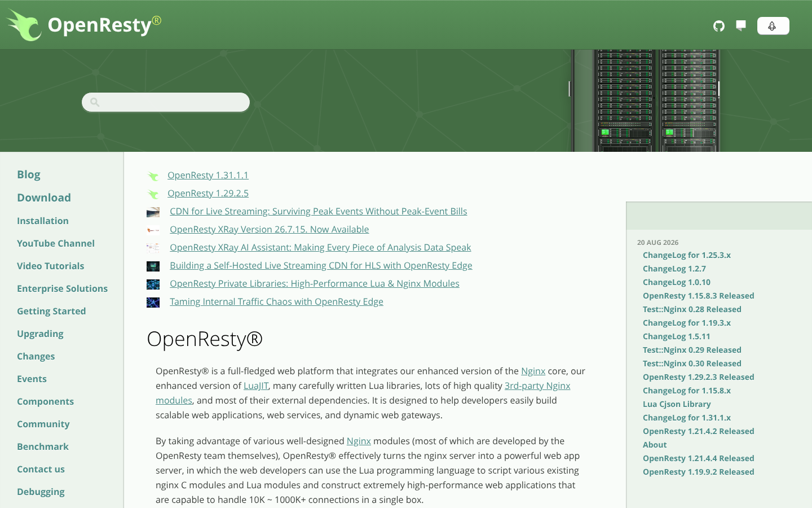This screenshot has height=508, width=812.
Task: Open Components sidebar item
Action: point(45,401)
